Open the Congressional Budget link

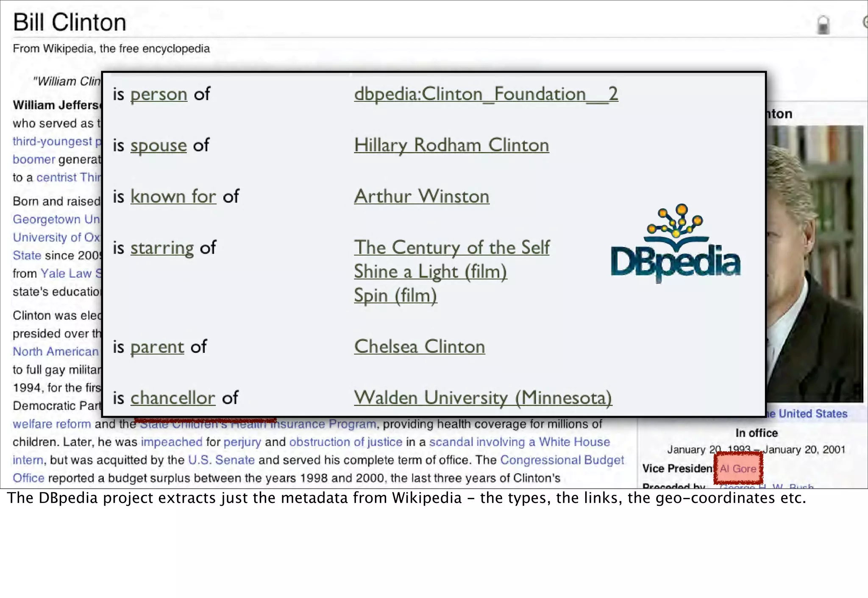[562, 460]
